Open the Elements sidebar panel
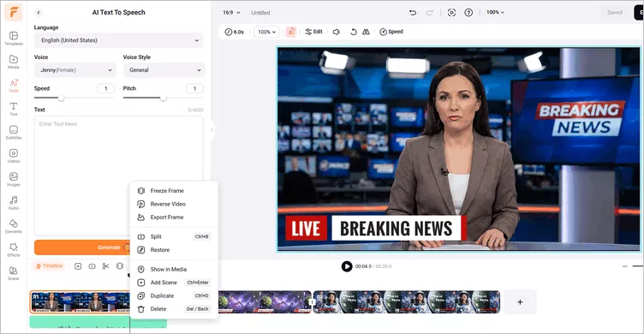Viewport: 644px width, 334px height. pyautogui.click(x=14, y=226)
